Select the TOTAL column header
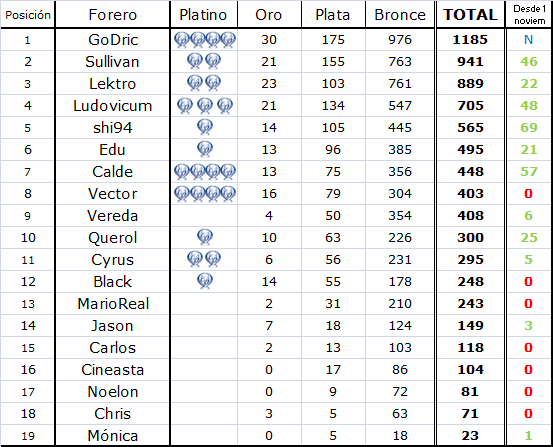The height and width of the screenshot is (447, 553). (x=470, y=14)
